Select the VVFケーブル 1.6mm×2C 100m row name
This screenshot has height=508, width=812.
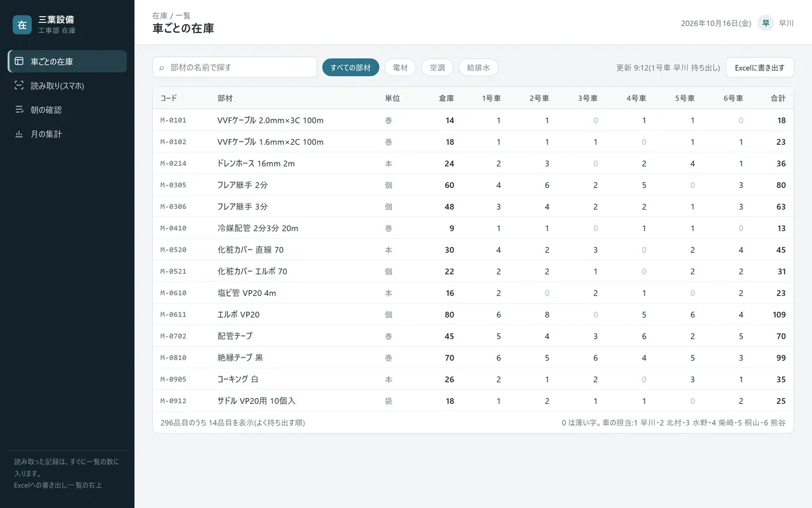point(270,142)
